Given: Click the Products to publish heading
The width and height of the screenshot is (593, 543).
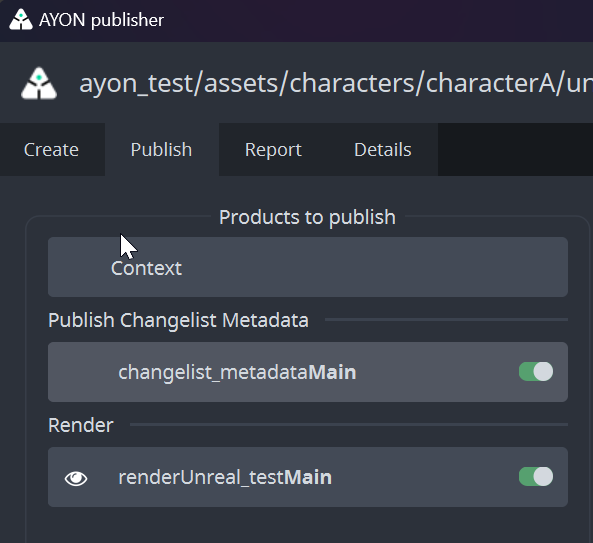Looking at the screenshot, I should click(x=307, y=217).
